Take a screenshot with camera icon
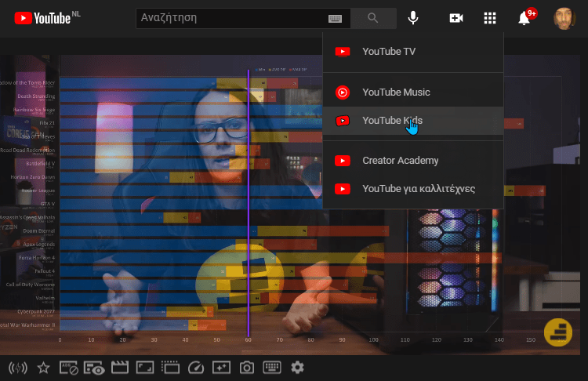This screenshot has width=588, height=381. point(247,368)
